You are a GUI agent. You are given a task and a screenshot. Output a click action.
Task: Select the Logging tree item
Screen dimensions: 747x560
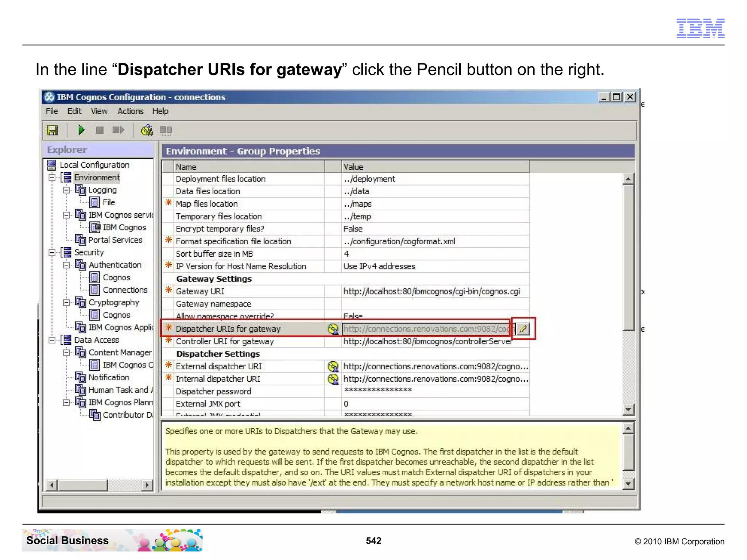point(102,190)
